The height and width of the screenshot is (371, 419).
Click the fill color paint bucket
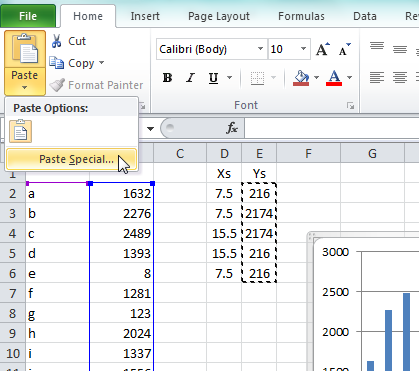[301, 78]
